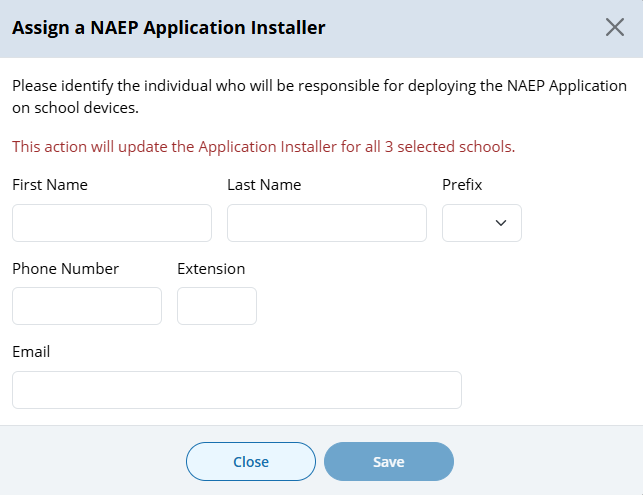Click empty footer area left of Close button

coord(90,462)
